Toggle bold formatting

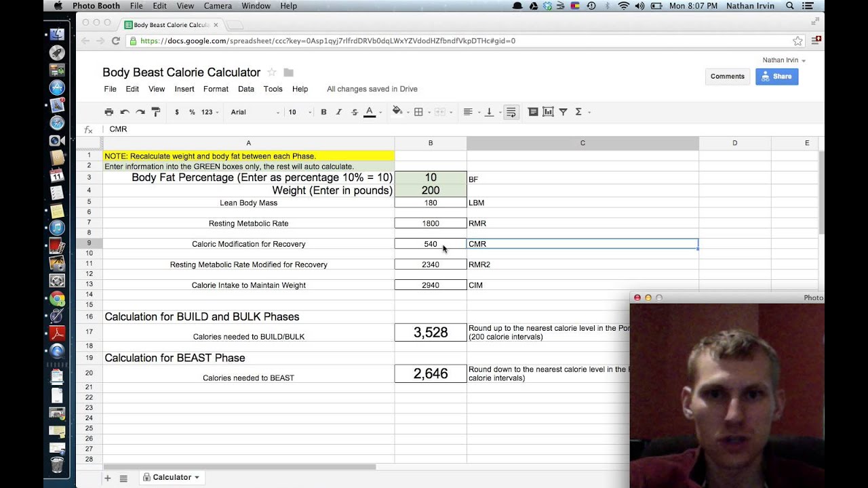[x=323, y=112]
